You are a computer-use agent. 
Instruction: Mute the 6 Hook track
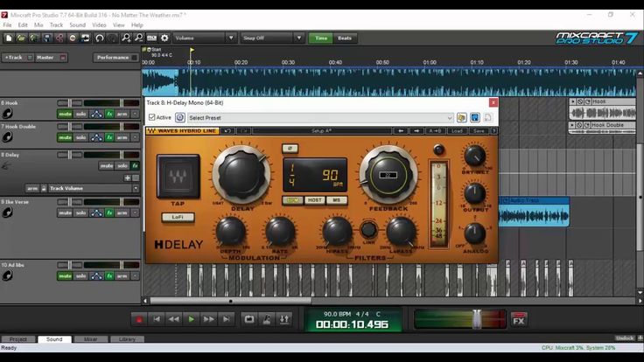pyautogui.click(x=65, y=114)
